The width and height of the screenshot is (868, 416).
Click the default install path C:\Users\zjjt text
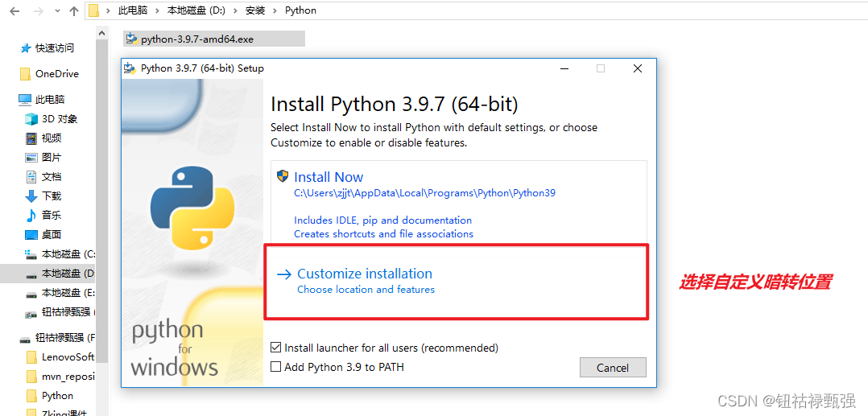[x=424, y=193]
